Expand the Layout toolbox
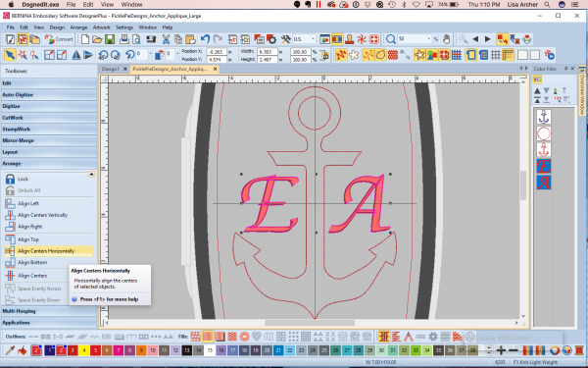This screenshot has width=588, height=368. 49,152
